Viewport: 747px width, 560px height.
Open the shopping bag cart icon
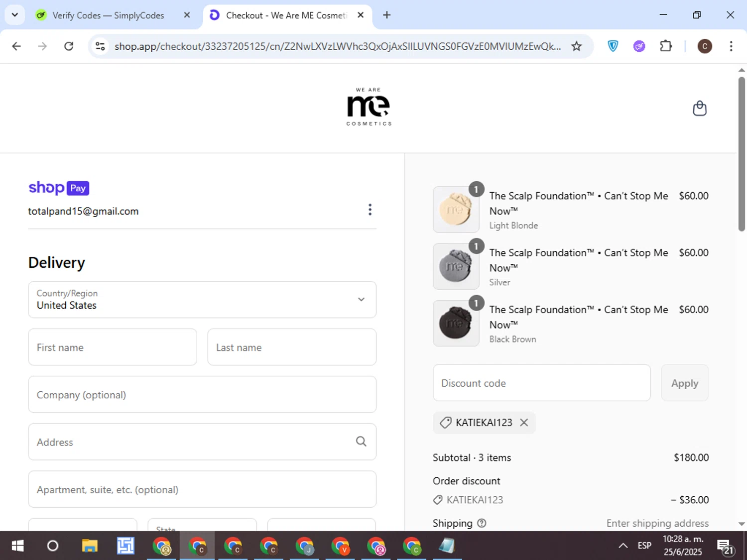point(700,109)
